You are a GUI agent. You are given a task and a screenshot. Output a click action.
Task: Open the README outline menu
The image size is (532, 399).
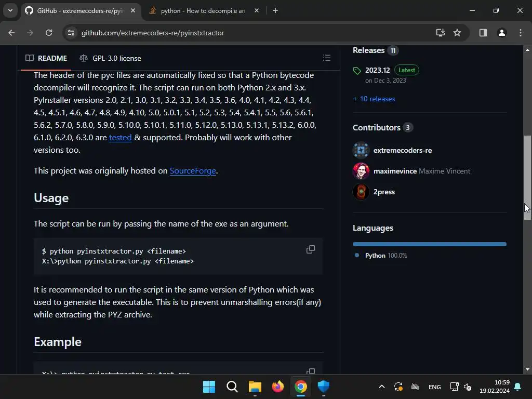(x=327, y=58)
